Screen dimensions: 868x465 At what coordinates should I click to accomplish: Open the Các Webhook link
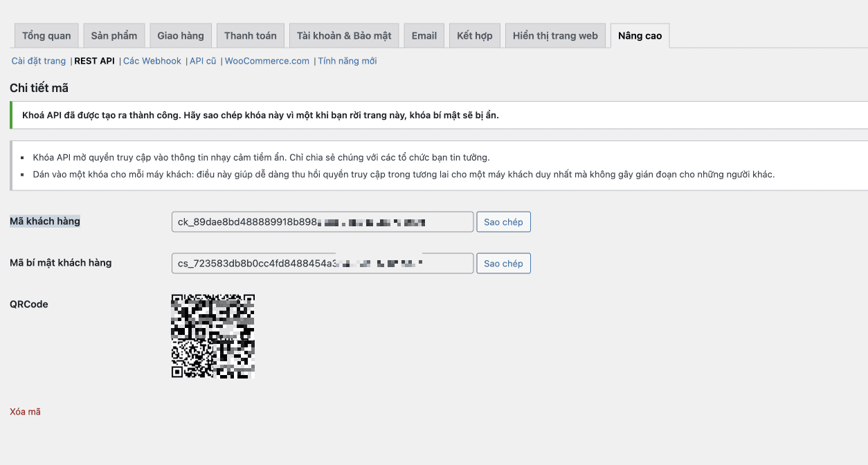152,61
